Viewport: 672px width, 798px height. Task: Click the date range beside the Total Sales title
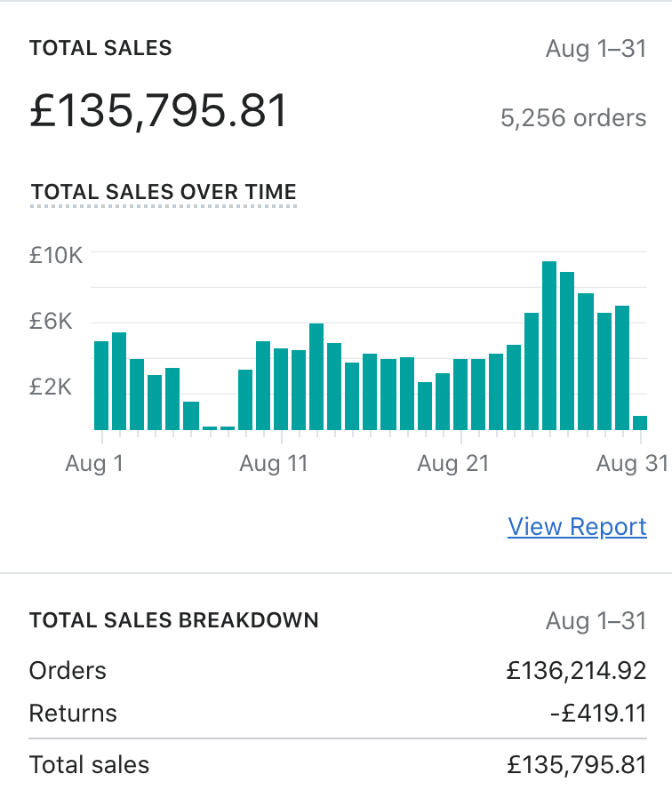[x=596, y=48]
